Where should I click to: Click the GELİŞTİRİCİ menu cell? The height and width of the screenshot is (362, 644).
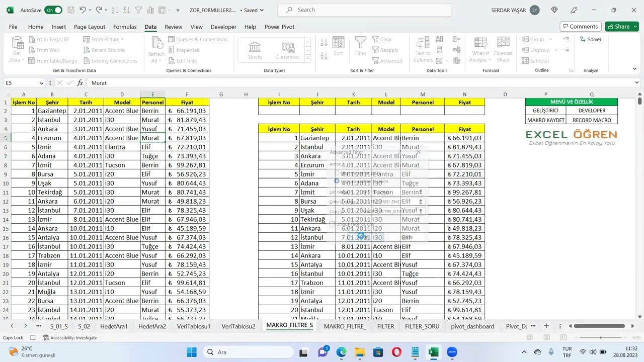(x=545, y=111)
